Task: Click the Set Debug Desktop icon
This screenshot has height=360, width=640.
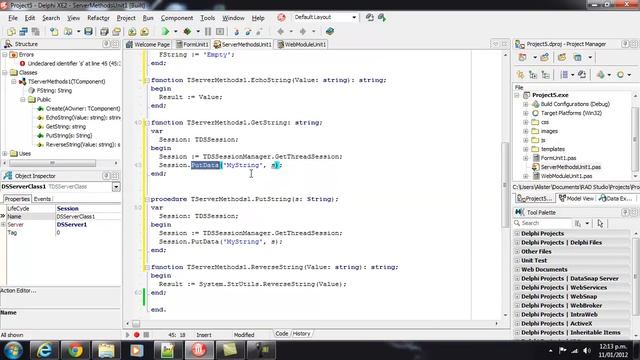Action: (382, 17)
